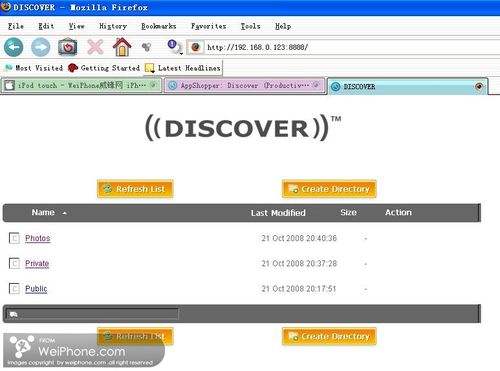Reload the page with the Reload icon
The width and height of the screenshot is (500, 371).
[x=67, y=47]
